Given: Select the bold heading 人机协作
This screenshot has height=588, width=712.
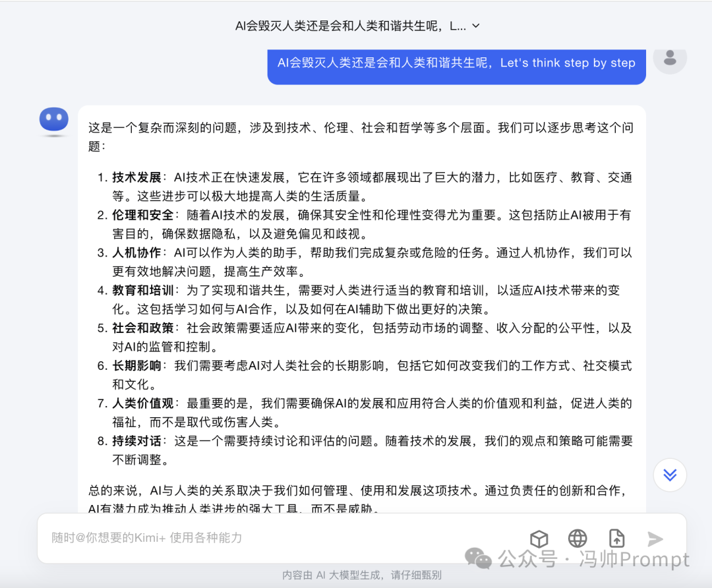Looking at the screenshot, I should pyautogui.click(x=136, y=252).
